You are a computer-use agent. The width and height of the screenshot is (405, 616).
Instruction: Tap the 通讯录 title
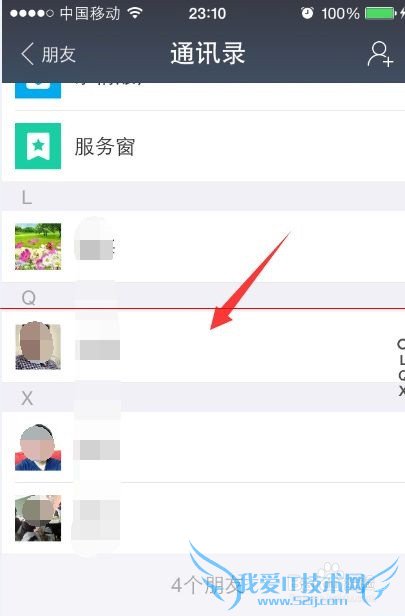208,54
